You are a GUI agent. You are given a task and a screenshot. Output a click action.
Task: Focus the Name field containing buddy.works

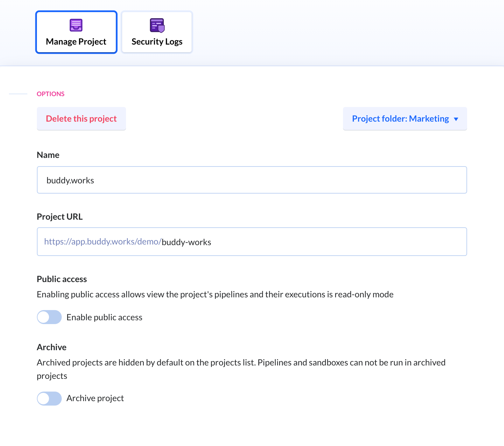[x=252, y=180]
